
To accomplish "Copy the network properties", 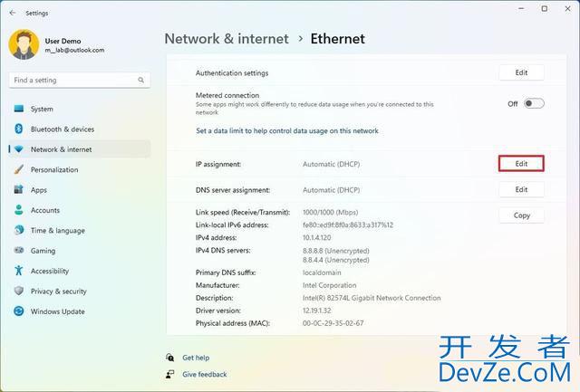I will (x=521, y=215).
